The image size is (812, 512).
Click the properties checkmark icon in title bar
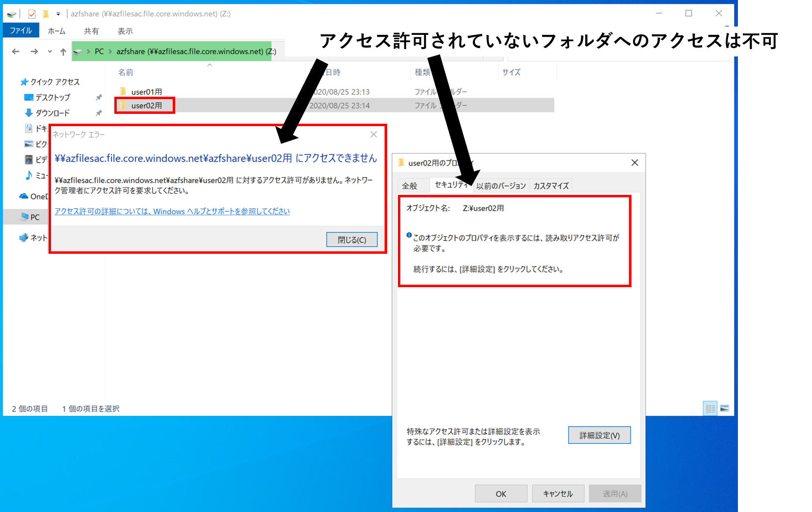point(32,14)
